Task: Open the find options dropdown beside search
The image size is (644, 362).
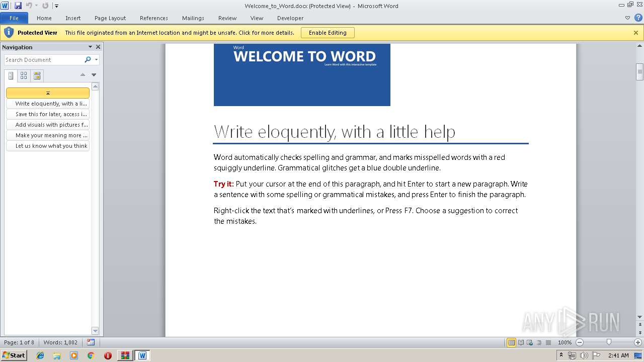Action: click(96, 60)
